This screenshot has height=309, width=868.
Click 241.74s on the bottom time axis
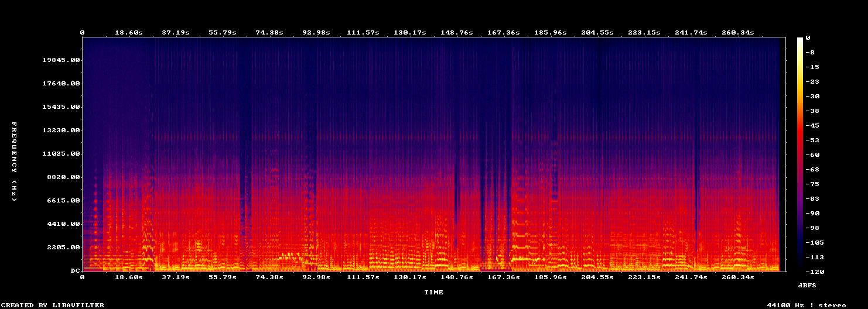(x=691, y=277)
